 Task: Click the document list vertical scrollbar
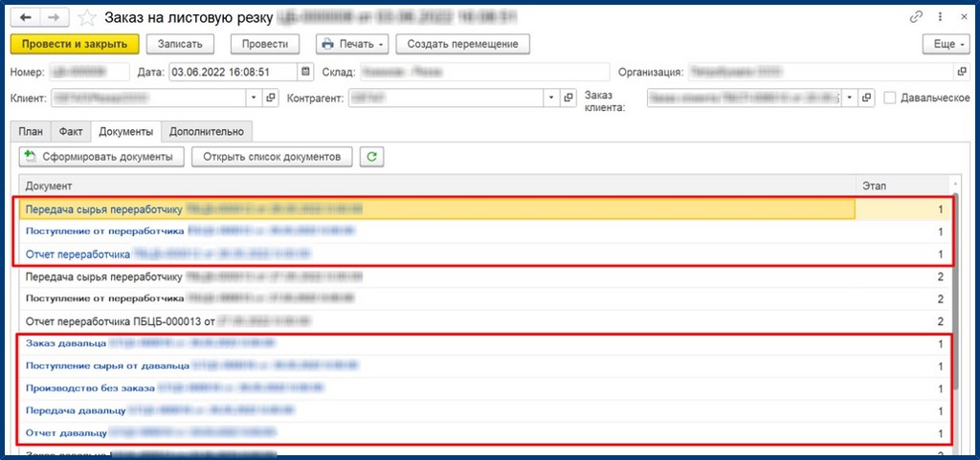tap(955, 291)
